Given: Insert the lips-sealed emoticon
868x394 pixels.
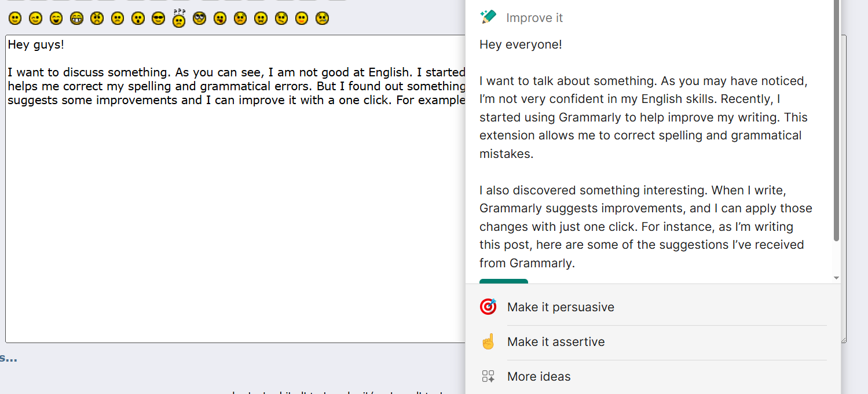Looking at the screenshot, I should point(261,19).
